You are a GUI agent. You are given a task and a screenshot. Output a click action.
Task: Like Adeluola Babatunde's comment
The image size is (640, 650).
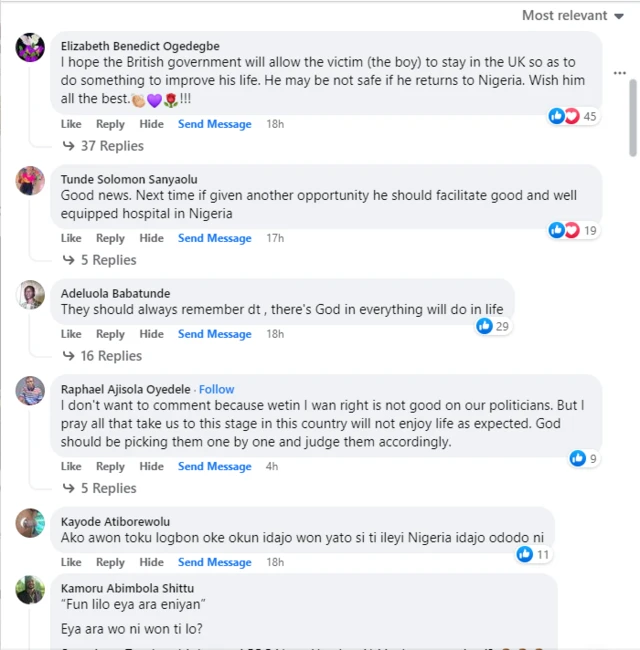point(71,334)
